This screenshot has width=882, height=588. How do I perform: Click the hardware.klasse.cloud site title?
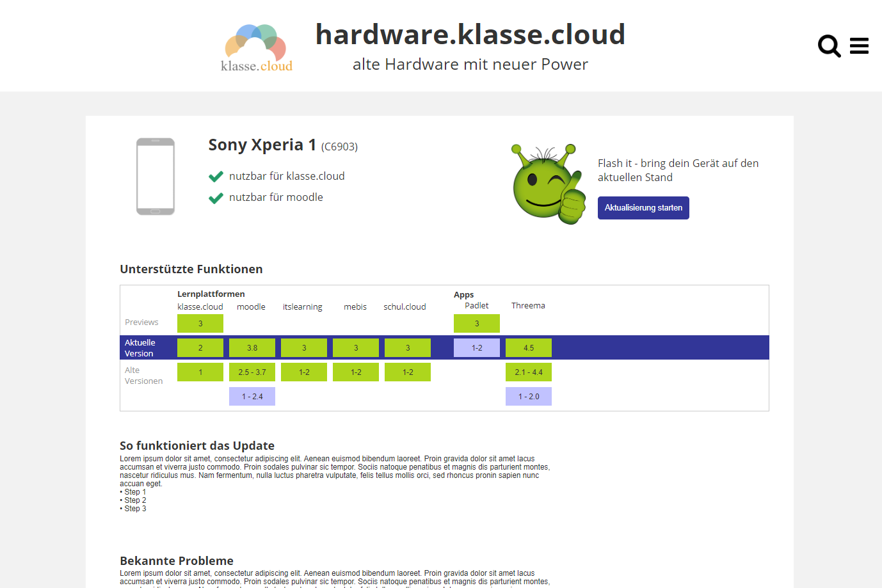click(470, 34)
